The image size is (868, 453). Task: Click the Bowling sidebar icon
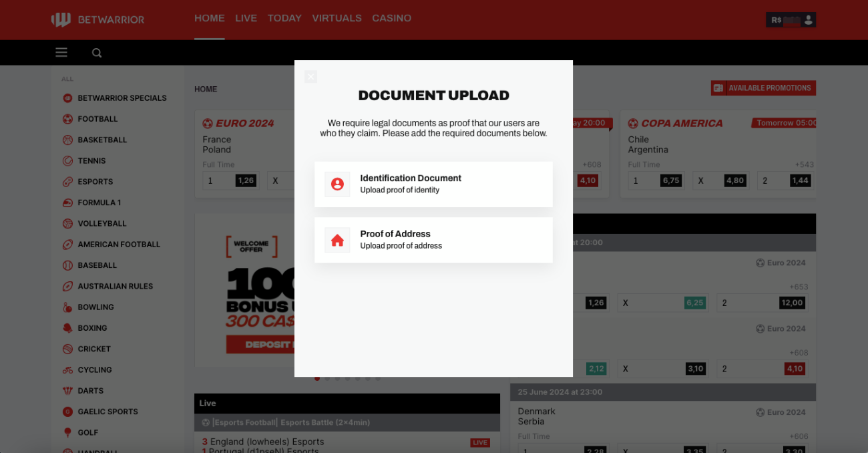[x=67, y=307]
